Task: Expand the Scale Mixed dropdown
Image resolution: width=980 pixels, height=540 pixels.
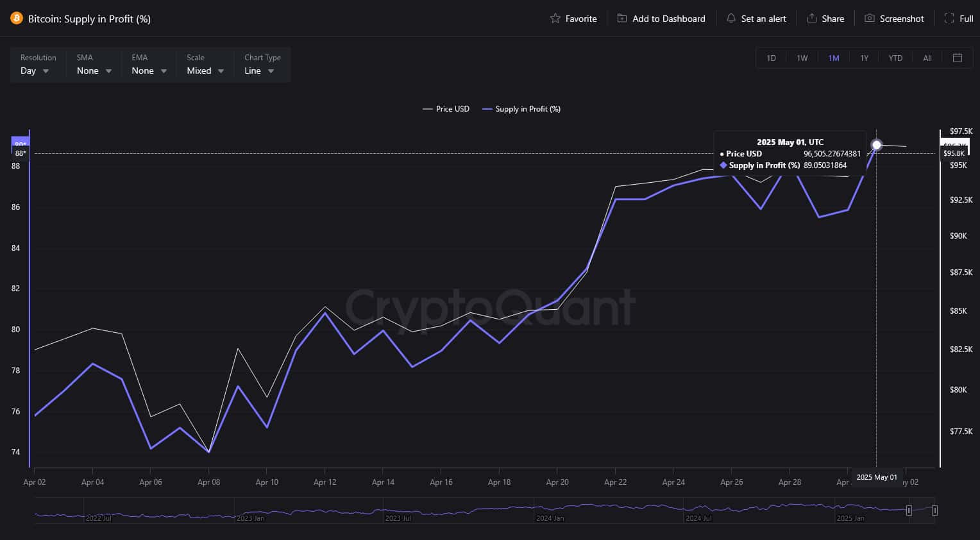Action: pos(205,71)
